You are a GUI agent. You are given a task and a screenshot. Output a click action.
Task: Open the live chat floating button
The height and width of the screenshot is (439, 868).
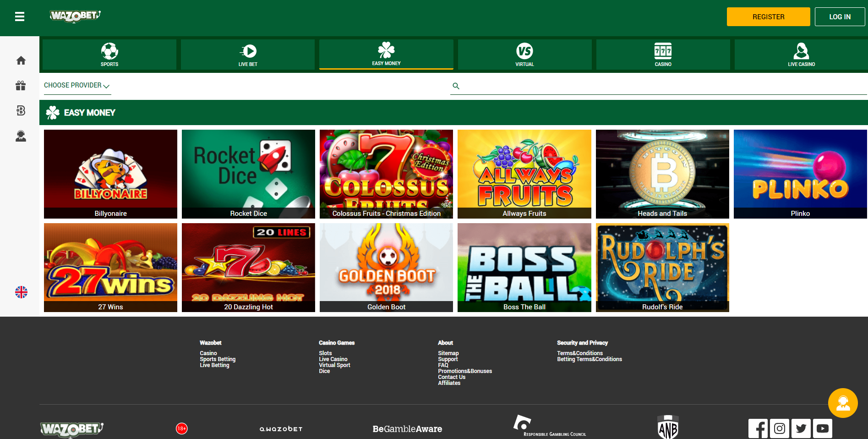pos(843,403)
